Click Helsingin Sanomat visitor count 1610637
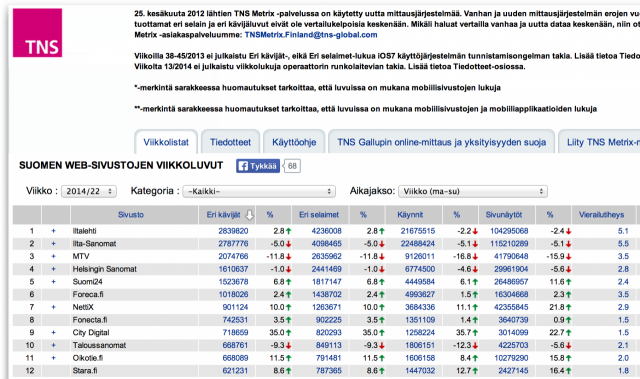 pyautogui.click(x=233, y=269)
